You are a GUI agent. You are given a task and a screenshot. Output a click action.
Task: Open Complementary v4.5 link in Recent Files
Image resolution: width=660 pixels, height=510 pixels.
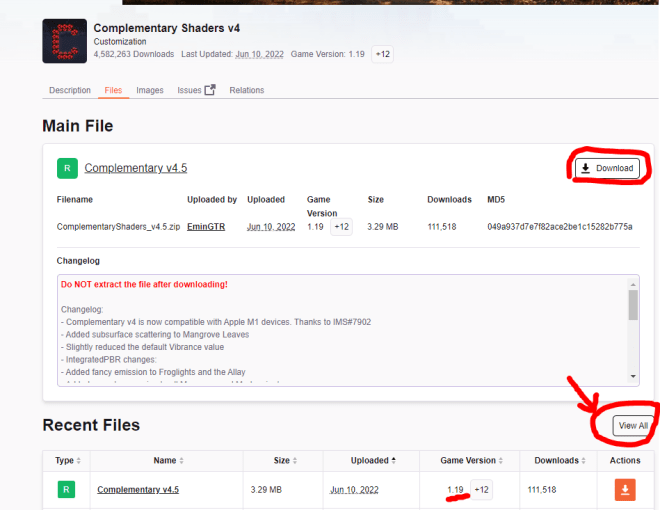(x=138, y=489)
